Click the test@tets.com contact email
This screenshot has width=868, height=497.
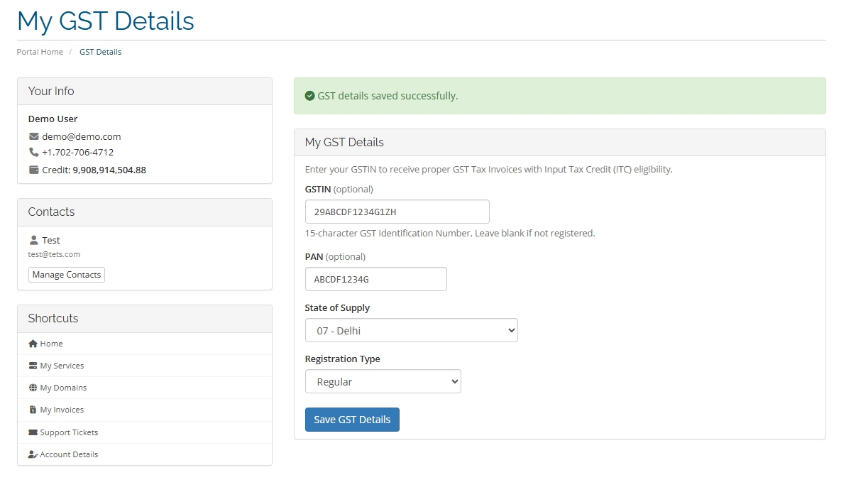(x=54, y=254)
